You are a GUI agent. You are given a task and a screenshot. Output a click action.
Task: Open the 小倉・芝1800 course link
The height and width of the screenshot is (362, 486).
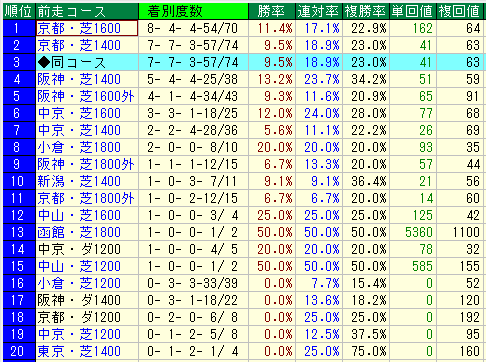click(x=79, y=147)
